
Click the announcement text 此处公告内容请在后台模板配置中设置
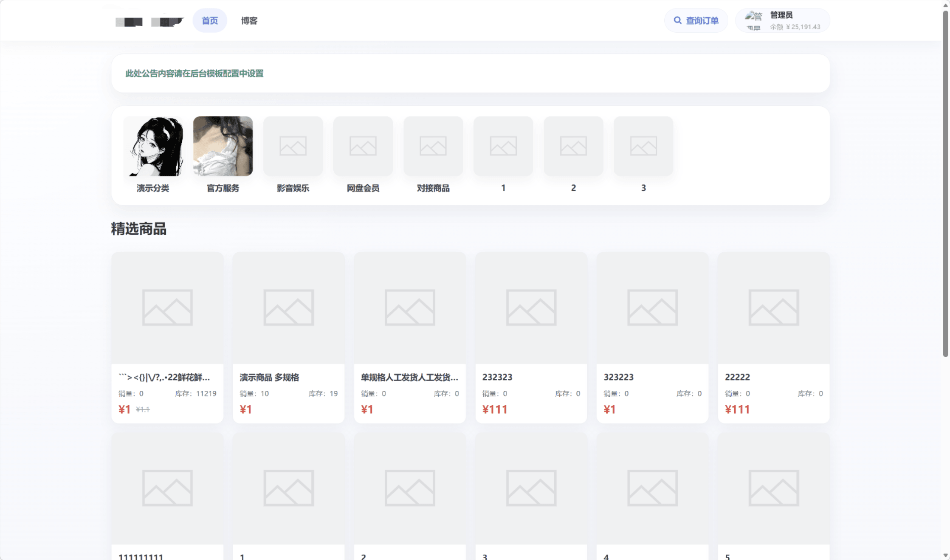[x=195, y=74]
